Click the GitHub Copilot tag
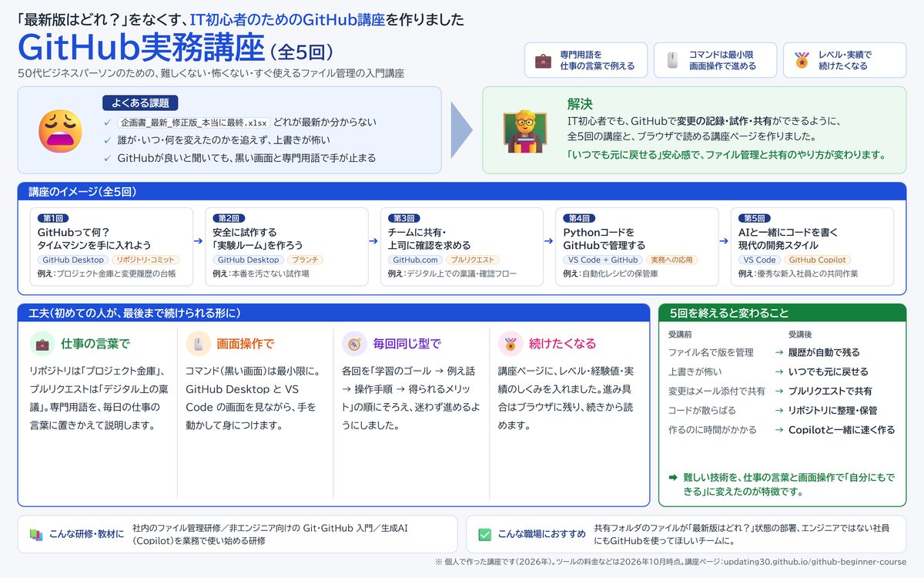 (x=816, y=260)
